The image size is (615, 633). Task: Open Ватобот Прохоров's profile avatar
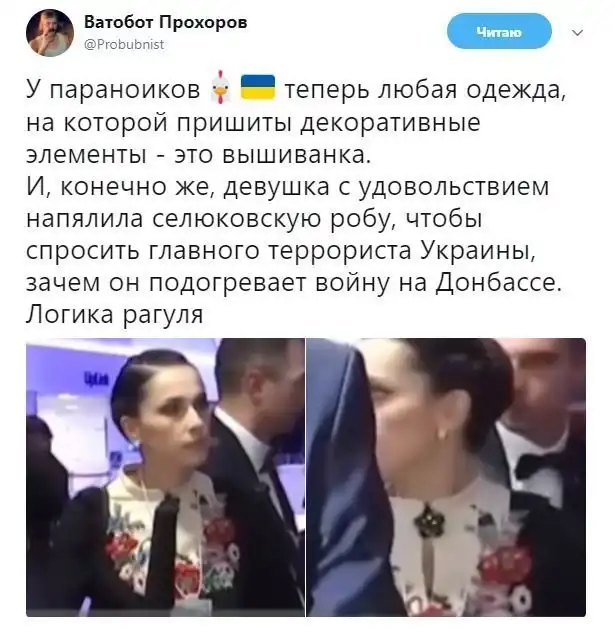click(50, 33)
